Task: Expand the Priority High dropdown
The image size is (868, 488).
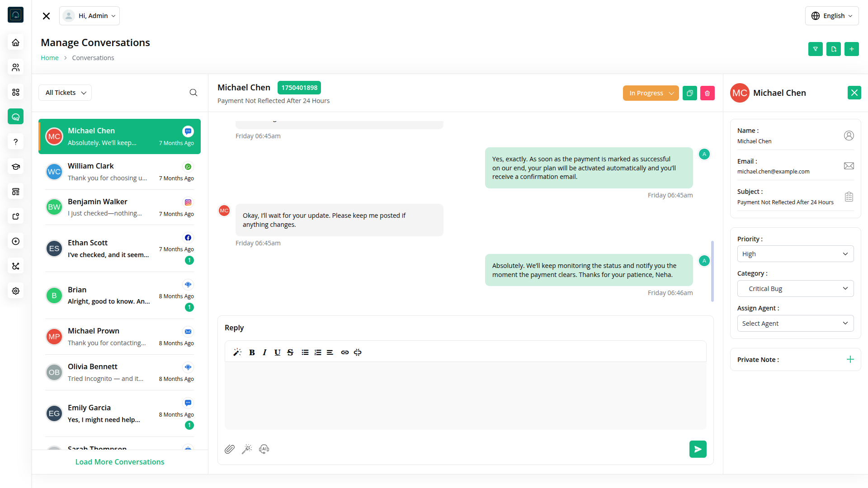Action: (795, 254)
